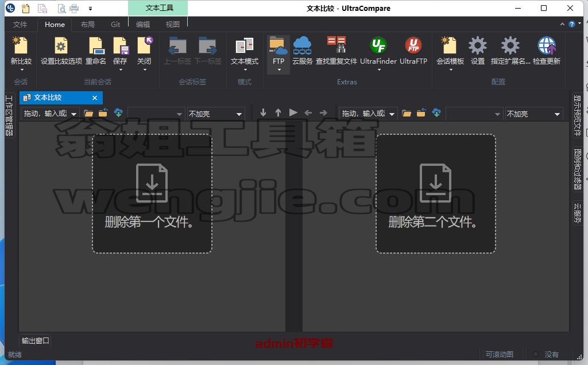Click merge-left arrow in compare toolbar
Screen dimensions: 588x365
308,112
